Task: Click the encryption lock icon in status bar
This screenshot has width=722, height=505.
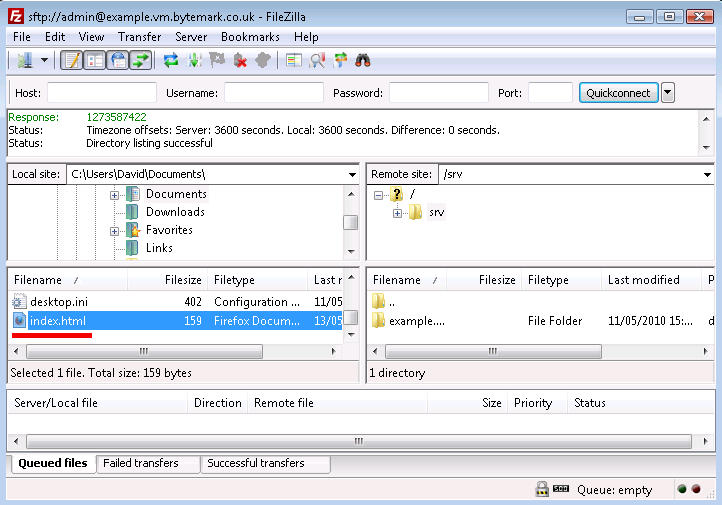Action: [542, 489]
